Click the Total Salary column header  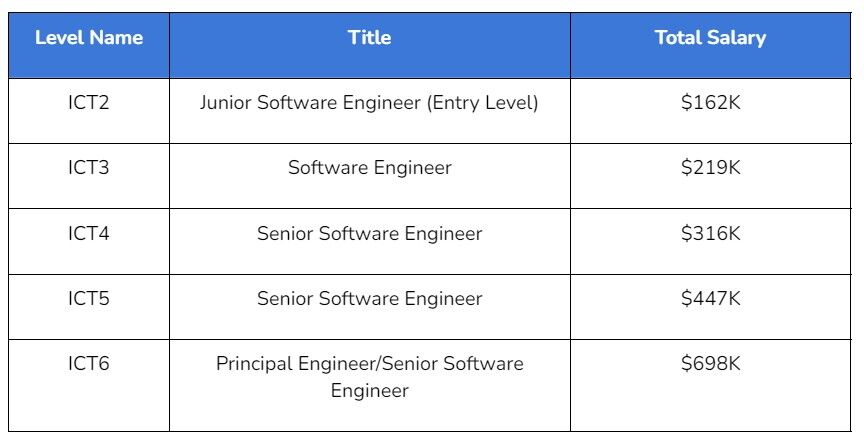(x=710, y=39)
